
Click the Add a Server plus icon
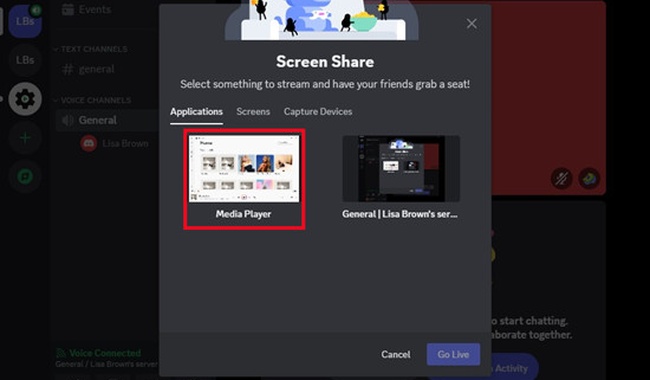[25, 138]
